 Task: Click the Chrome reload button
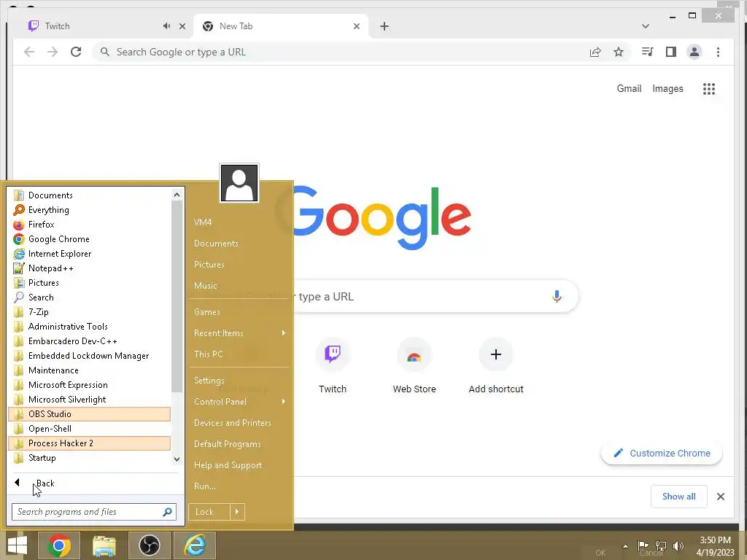point(76,52)
